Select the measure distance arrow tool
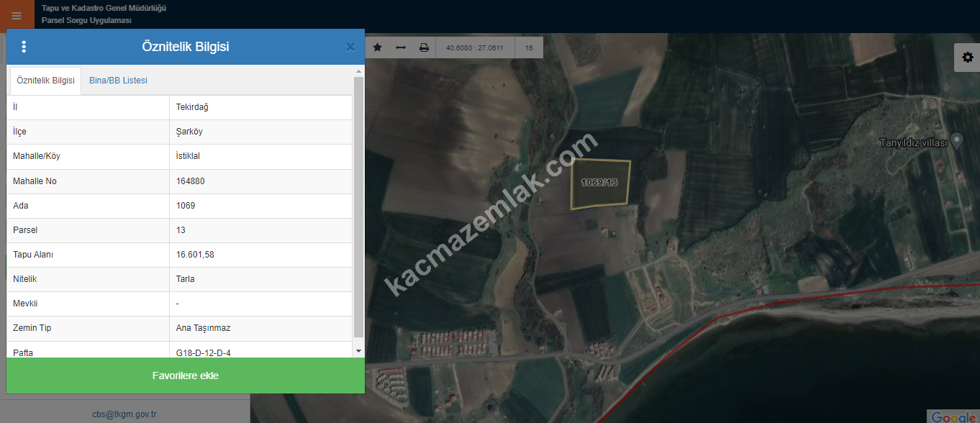Viewport: 980px width, 423px height. [401, 47]
